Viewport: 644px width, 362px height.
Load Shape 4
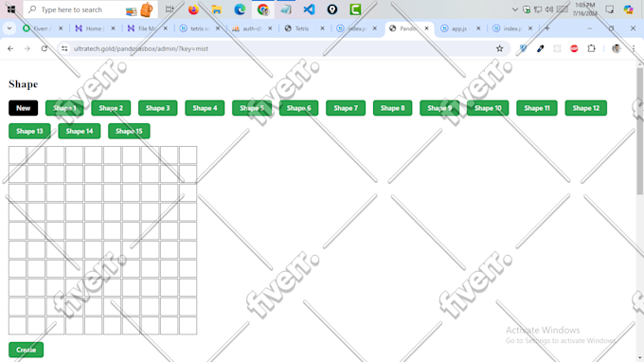pos(205,108)
